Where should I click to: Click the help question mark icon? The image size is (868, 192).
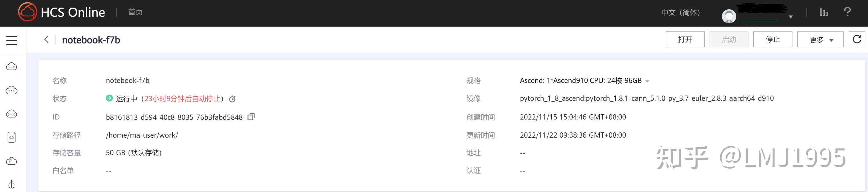point(848,12)
